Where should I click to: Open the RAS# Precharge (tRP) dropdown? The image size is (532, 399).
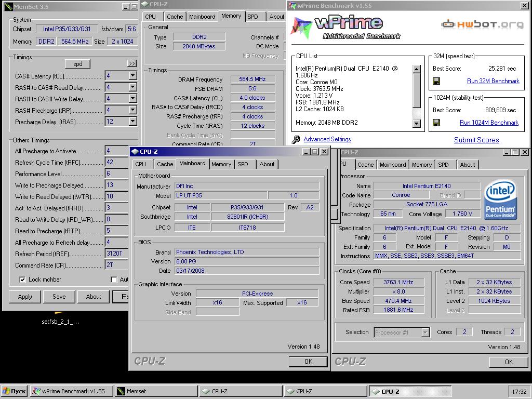pyautogui.click(x=132, y=110)
